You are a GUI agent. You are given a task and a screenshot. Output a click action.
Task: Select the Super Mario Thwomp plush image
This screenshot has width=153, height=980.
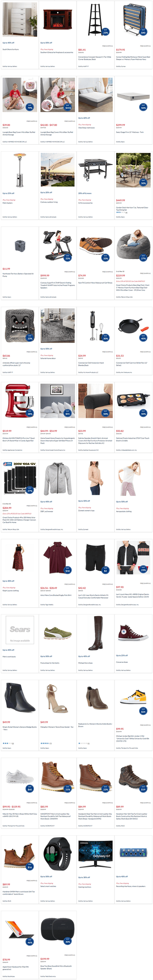[x=20, y=326]
